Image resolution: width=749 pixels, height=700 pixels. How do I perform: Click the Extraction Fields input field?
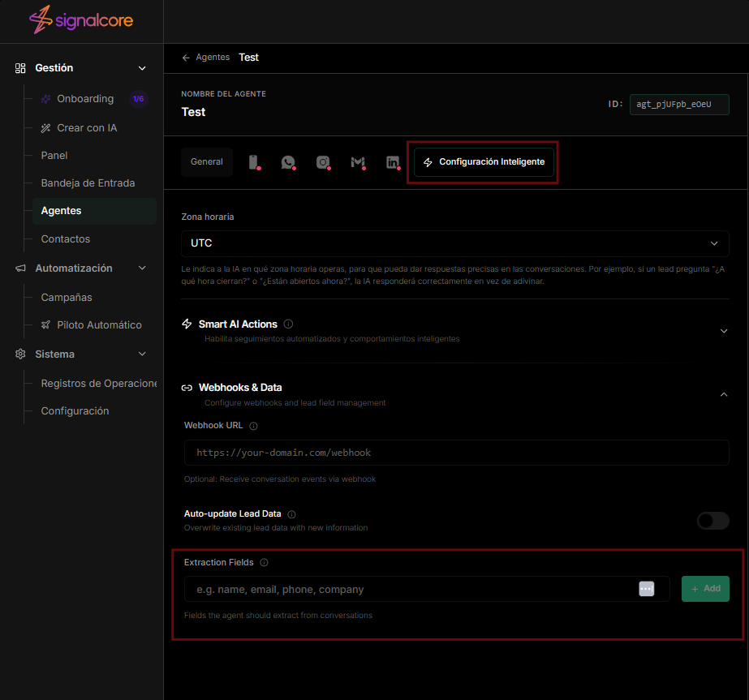pos(427,589)
